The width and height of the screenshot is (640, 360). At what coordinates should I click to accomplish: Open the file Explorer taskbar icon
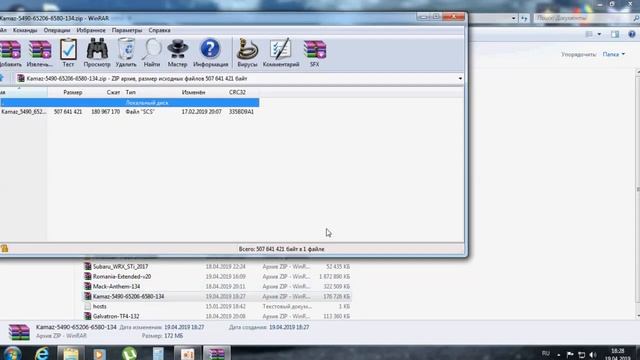(71, 353)
